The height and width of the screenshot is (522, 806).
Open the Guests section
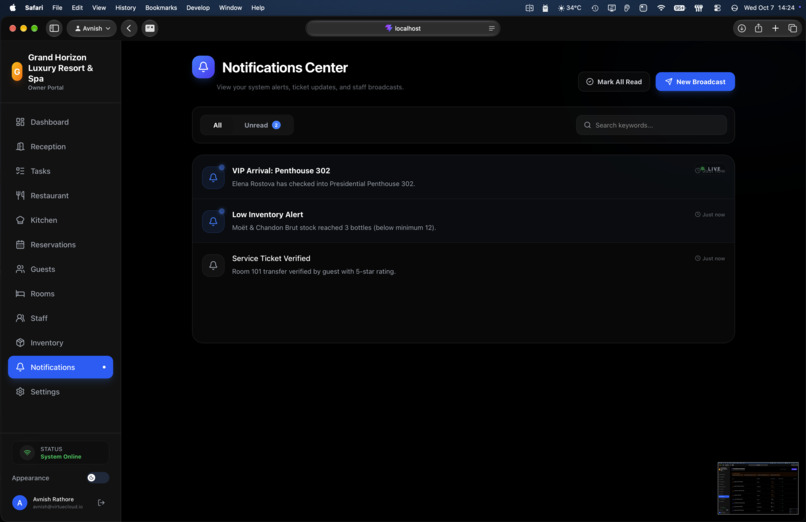61,269
